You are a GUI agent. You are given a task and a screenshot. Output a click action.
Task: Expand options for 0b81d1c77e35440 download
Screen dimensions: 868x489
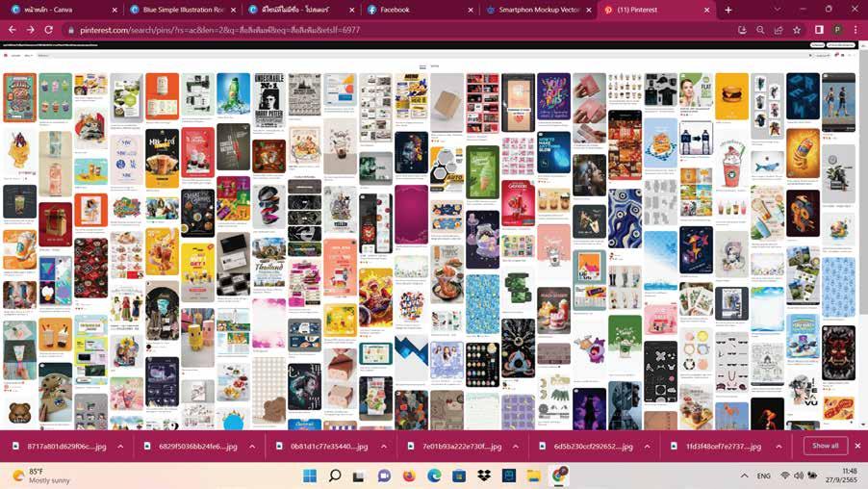click(x=384, y=447)
